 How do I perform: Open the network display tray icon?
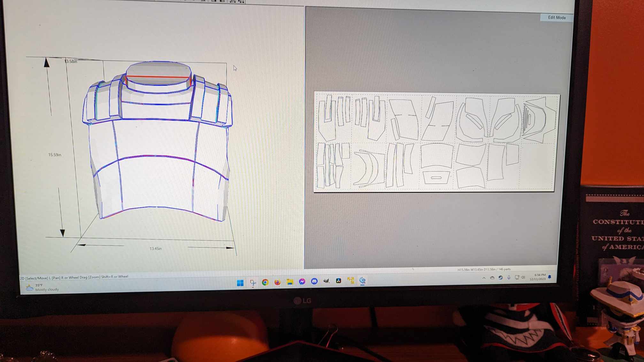point(517,277)
